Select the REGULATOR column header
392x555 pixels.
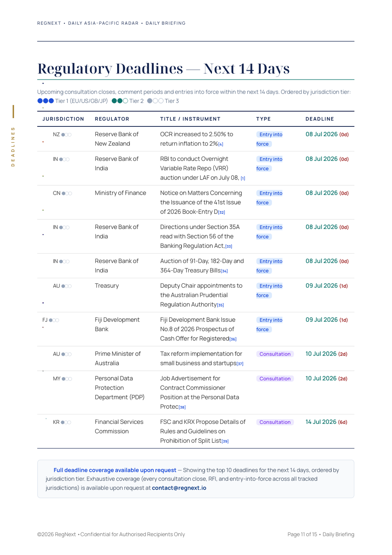click(112, 119)
